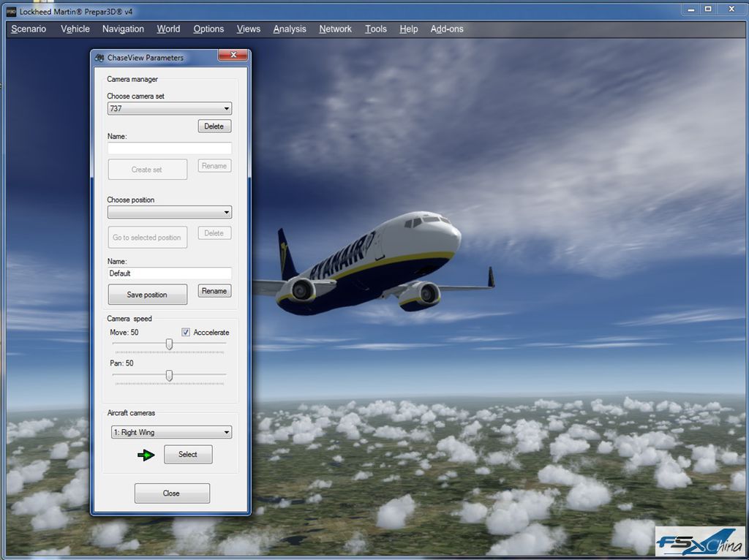
Task: Close the Prepar3D v4 main window
Action: pos(731,10)
